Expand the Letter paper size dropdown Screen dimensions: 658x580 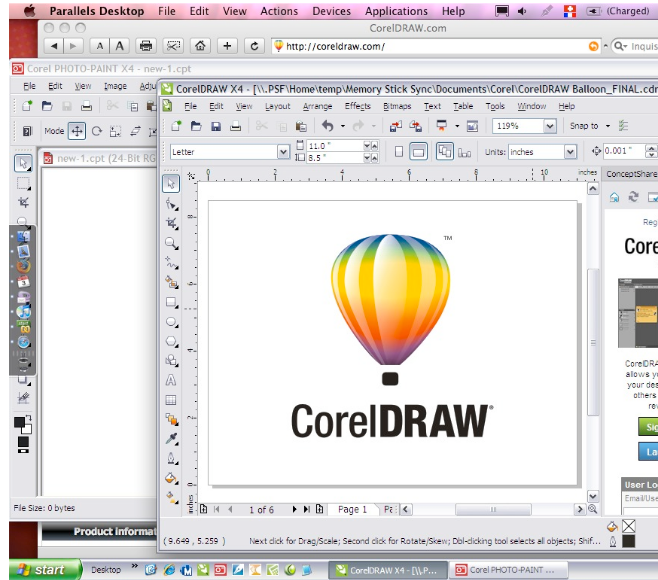pos(283,152)
